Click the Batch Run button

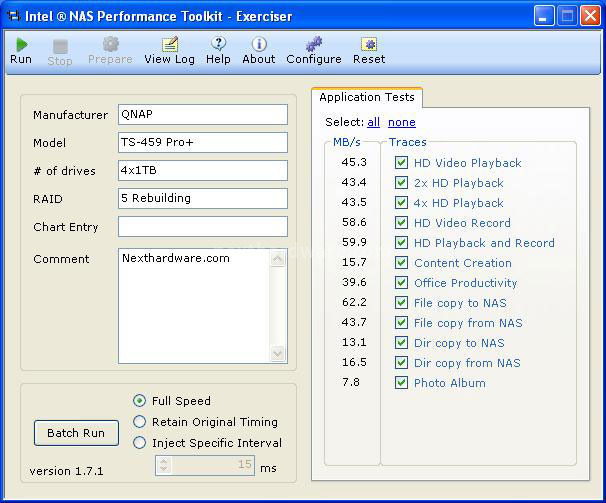pos(76,433)
